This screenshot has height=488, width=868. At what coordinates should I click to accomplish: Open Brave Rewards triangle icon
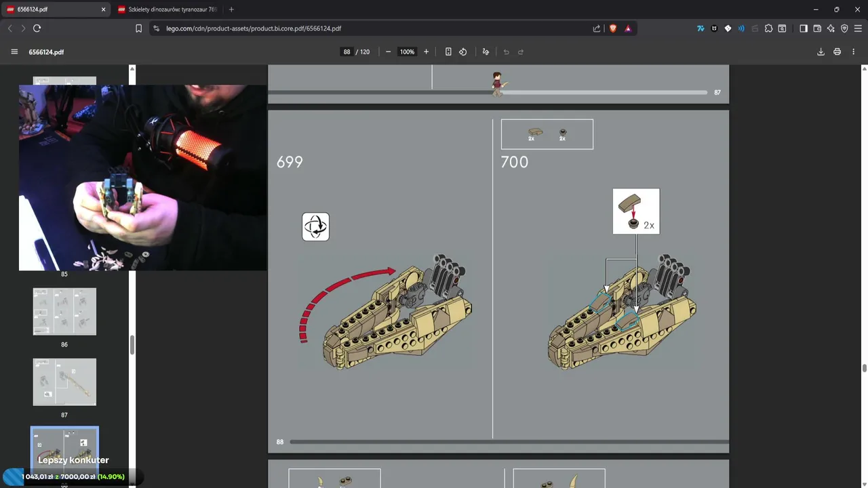[628, 28]
